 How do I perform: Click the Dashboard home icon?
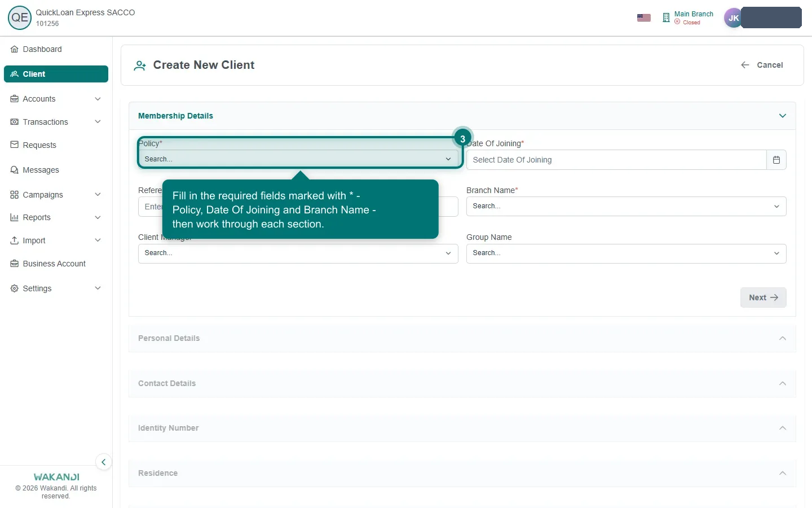point(15,49)
